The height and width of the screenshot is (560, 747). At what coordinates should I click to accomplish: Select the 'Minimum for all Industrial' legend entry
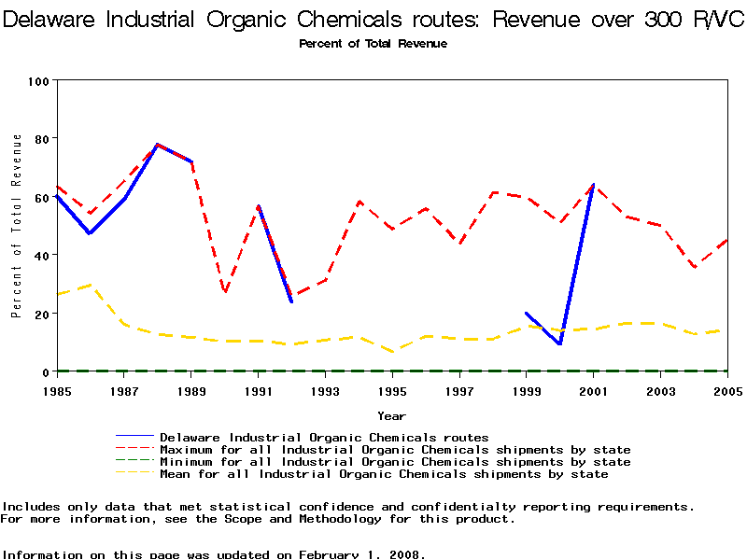(x=395, y=462)
